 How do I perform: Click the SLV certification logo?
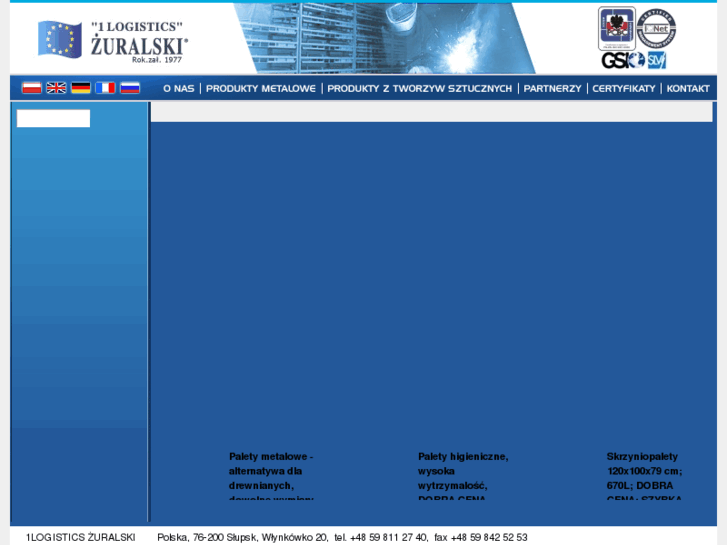pyautogui.click(x=657, y=60)
